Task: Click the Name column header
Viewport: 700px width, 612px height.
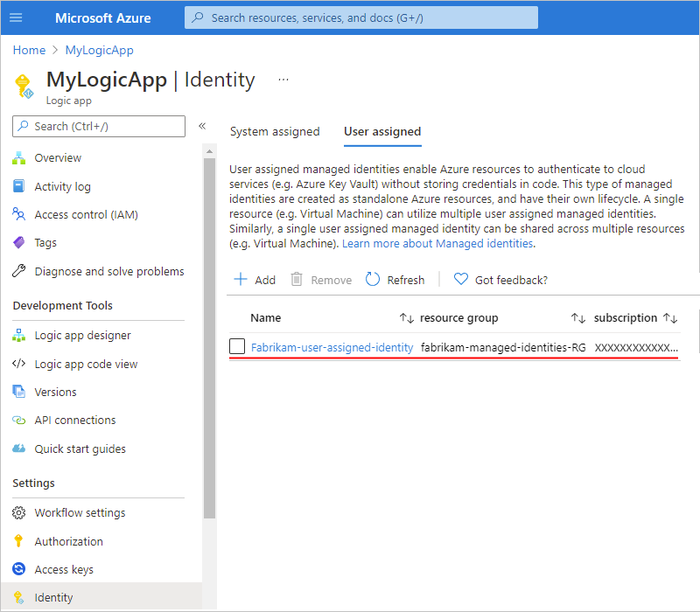Action: coord(266,318)
